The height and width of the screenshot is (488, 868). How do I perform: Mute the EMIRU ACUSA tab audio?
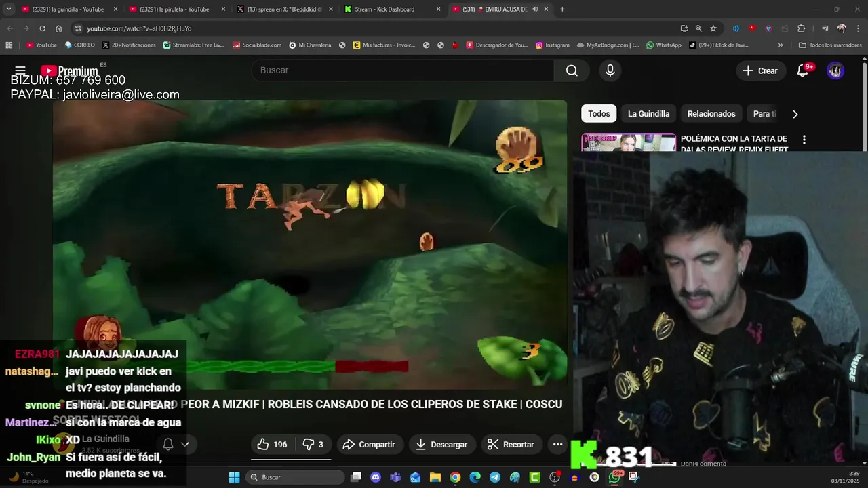535,9
